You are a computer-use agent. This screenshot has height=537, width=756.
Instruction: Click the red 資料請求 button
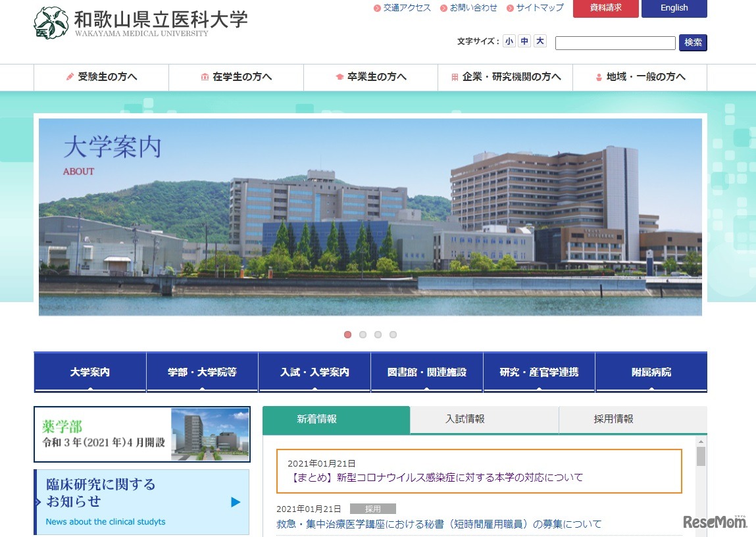pyautogui.click(x=605, y=9)
